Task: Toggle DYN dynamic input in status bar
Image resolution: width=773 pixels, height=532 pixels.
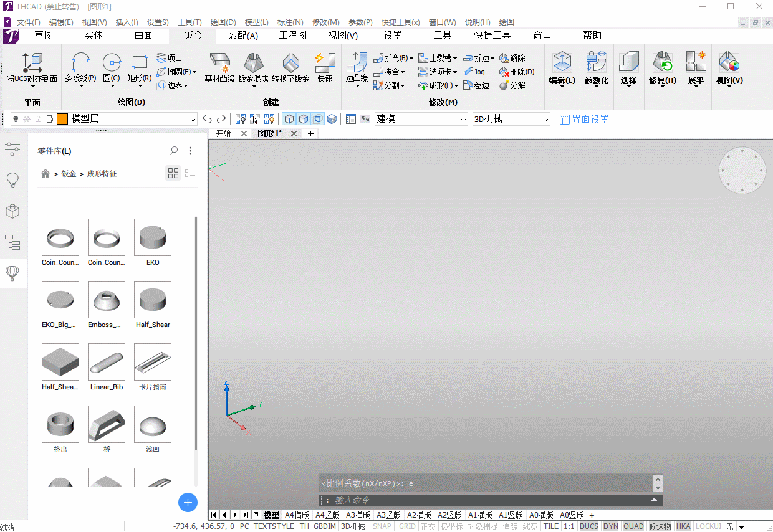Action: [611, 526]
